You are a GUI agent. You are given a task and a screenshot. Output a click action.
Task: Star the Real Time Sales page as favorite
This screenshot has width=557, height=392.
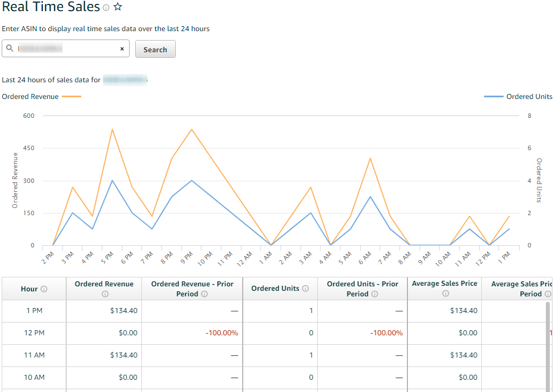pyautogui.click(x=117, y=7)
